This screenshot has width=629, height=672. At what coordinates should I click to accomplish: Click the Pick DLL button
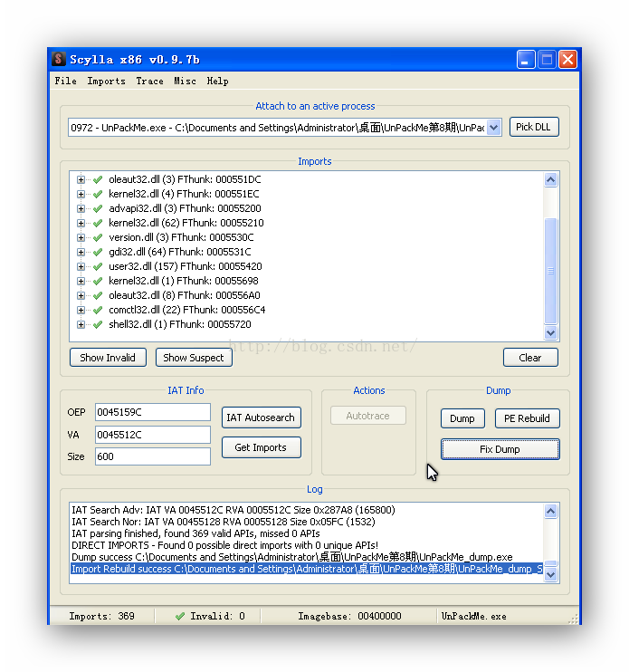point(533,127)
